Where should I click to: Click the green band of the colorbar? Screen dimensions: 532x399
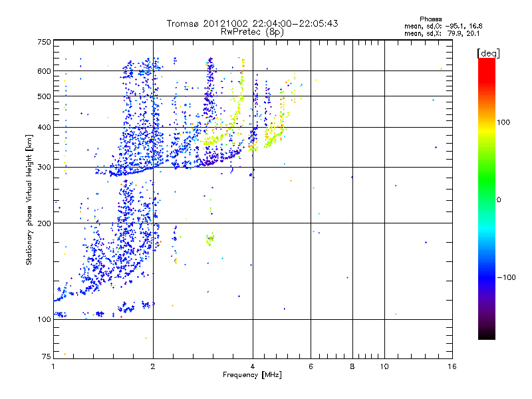click(x=487, y=180)
